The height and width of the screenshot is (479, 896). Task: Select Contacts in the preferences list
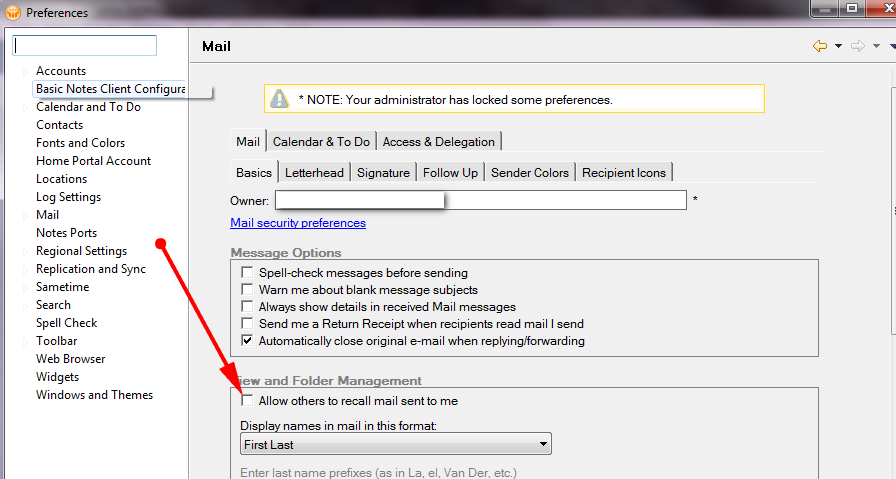pos(59,125)
